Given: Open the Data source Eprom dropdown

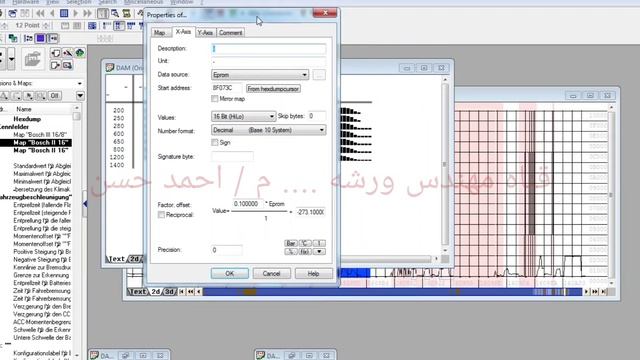Looking at the screenshot, I should (260, 75).
